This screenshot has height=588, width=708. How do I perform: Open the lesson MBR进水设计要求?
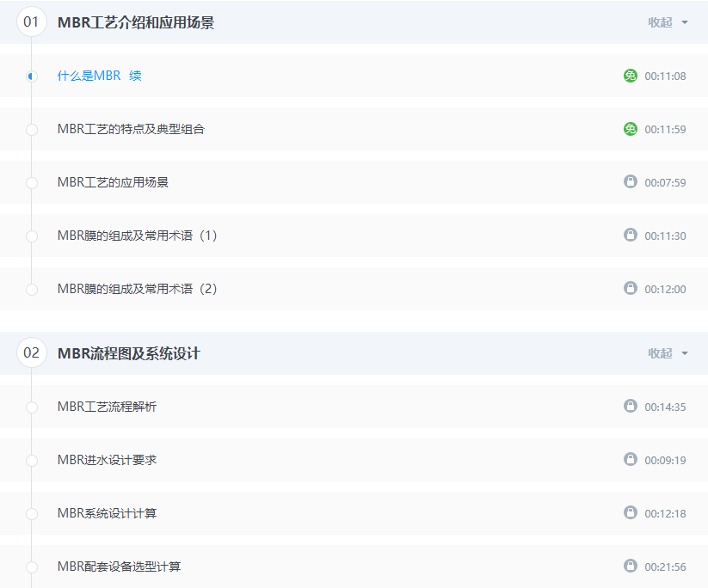coord(107,460)
